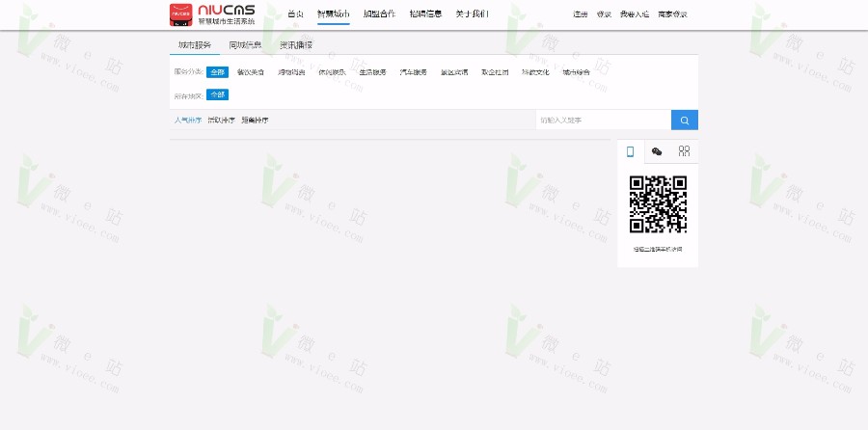Open the 加盟合作 navigation item

tap(379, 13)
